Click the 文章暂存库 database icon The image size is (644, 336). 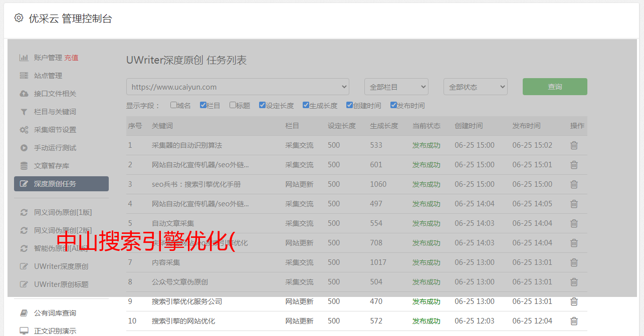click(24, 166)
